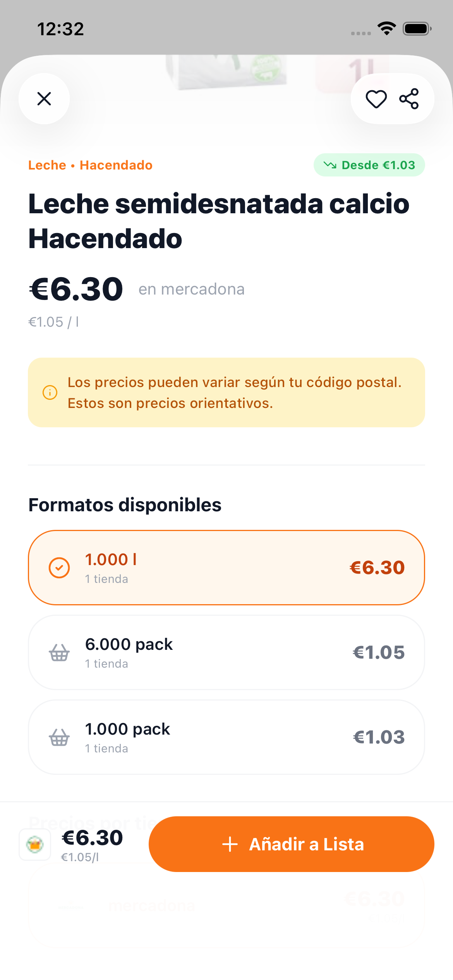Select the 1.000 pack format option
The height and width of the screenshot is (980, 453).
click(x=226, y=737)
